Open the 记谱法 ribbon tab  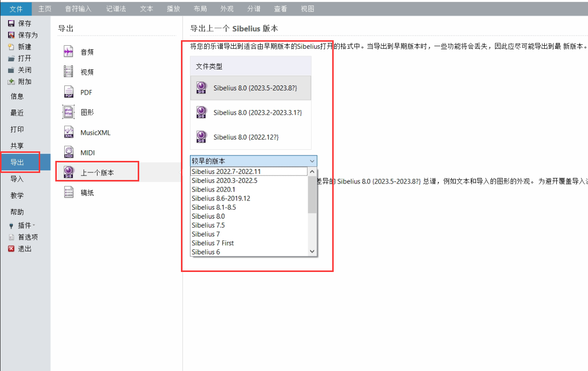116,9
